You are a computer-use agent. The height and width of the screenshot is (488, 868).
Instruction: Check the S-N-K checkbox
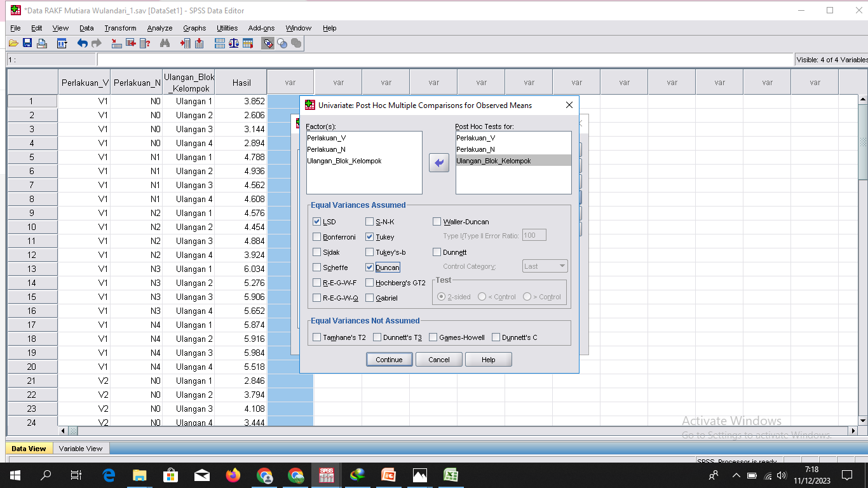click(370, 222)
